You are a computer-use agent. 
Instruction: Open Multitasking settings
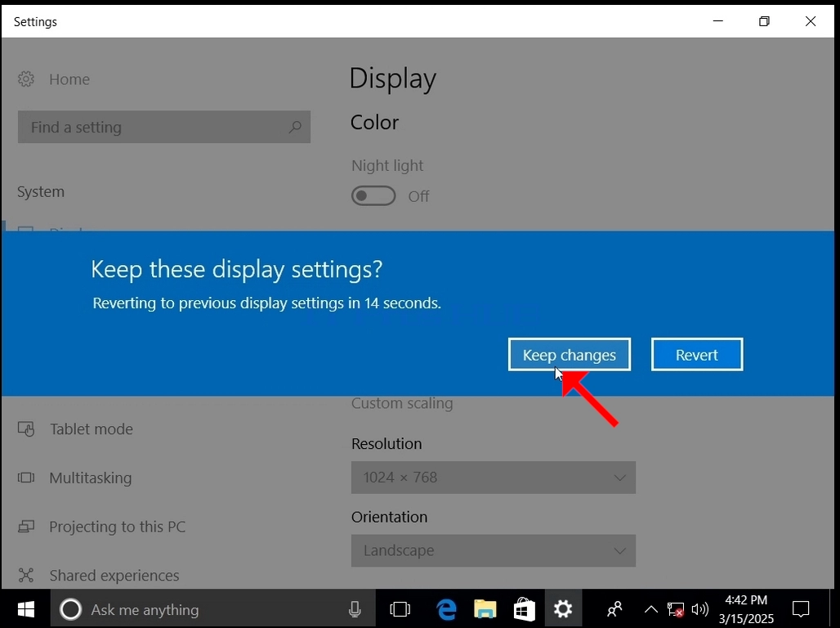pyautogui.click(x=91, y=478)
